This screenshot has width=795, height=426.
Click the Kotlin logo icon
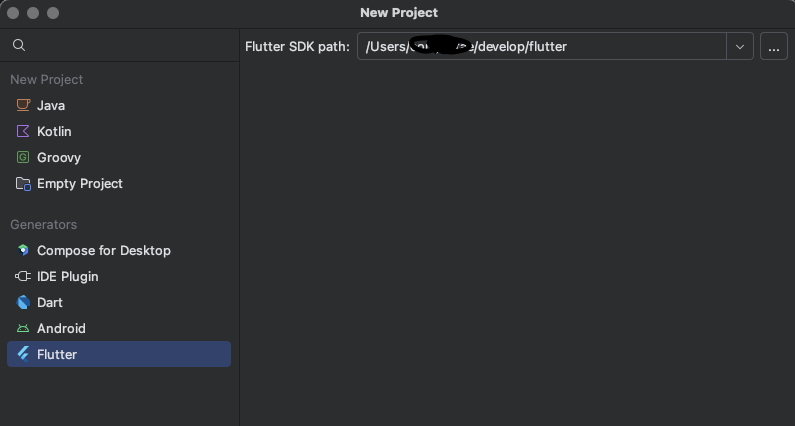[23, 131]
